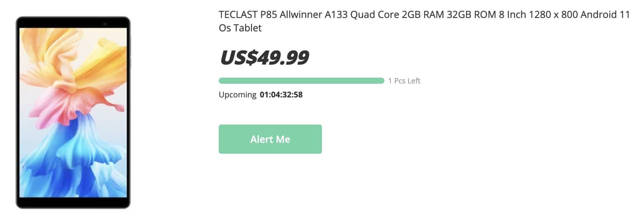Click "Os Tablet" on the title's second line
The image size is (644, 218).
(240, 28)
